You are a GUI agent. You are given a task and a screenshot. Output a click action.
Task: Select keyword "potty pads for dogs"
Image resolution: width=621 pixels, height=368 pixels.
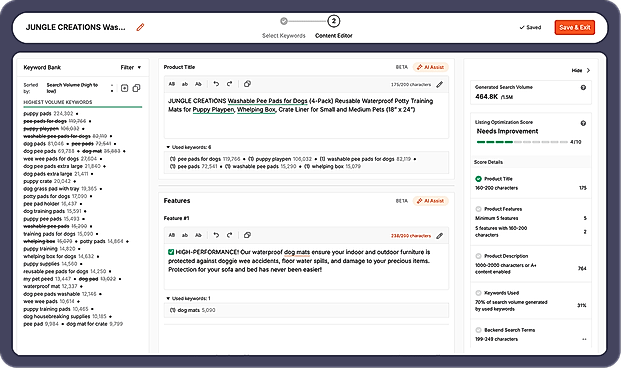point(47,196)
